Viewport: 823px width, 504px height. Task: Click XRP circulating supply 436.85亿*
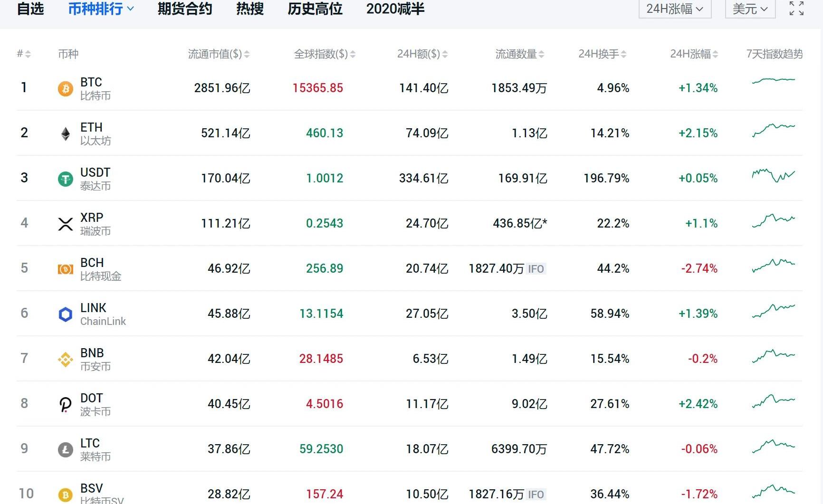(x=520, y=224)
